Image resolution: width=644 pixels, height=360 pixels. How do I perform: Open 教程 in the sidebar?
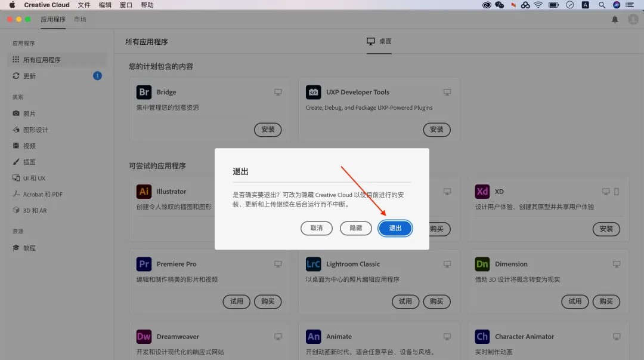(x=57, y=248)
